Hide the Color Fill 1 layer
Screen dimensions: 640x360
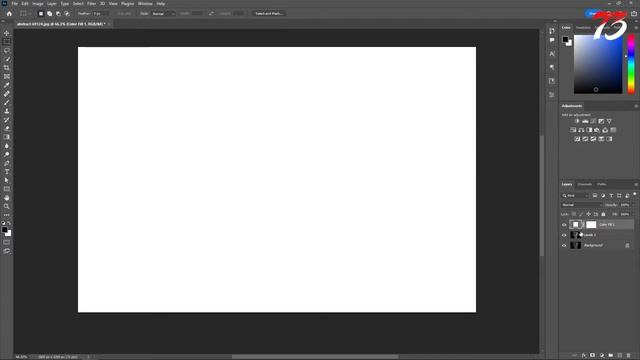click(x=564, y=225)
